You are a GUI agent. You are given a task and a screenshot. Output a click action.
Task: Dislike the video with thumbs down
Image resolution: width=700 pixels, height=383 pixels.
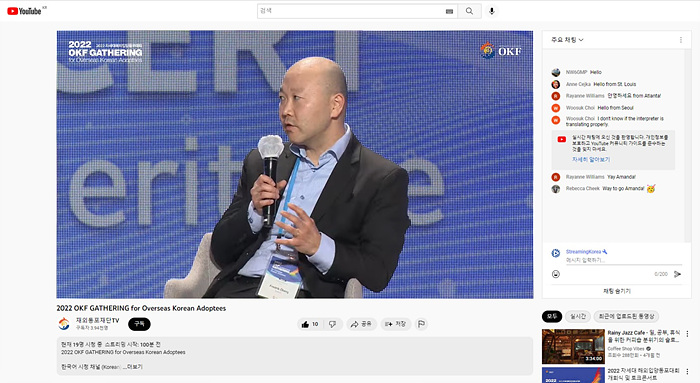tap(333, 325)
